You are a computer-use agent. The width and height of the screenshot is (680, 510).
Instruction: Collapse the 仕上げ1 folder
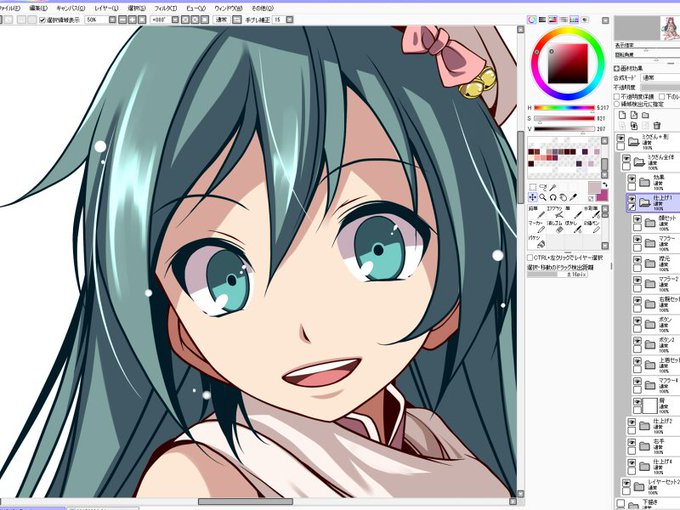coord(644,203)
